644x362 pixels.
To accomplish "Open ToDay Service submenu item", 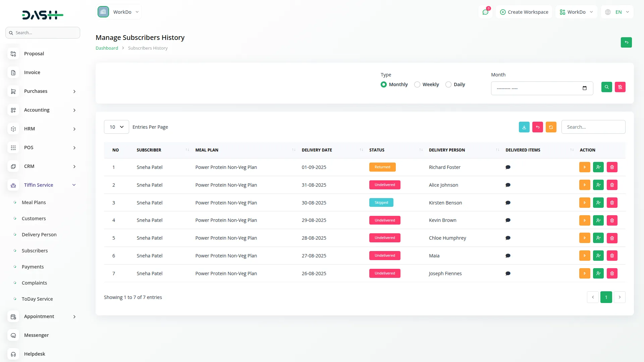I will (x=37, y=299).
